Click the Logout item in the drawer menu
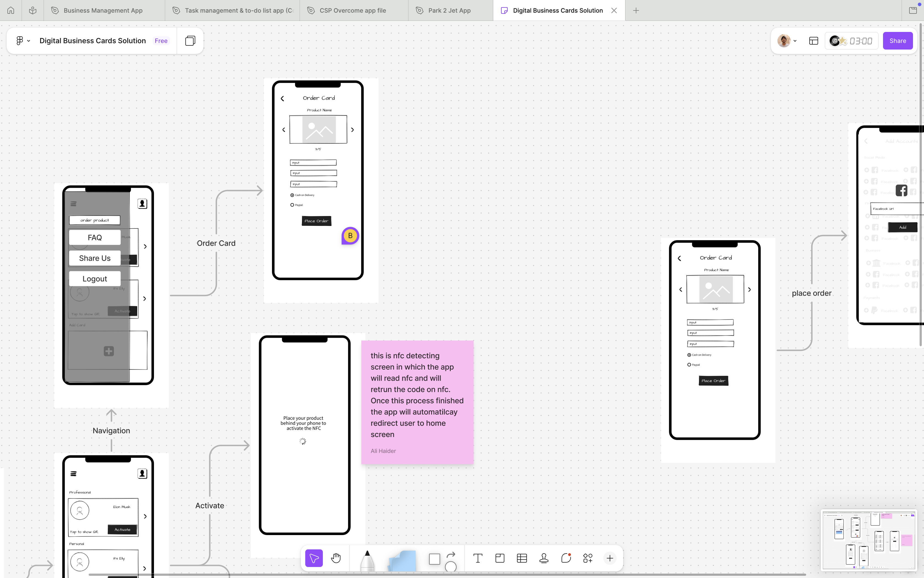The width and height of the screenshot is (924, 578). (95, 279)
